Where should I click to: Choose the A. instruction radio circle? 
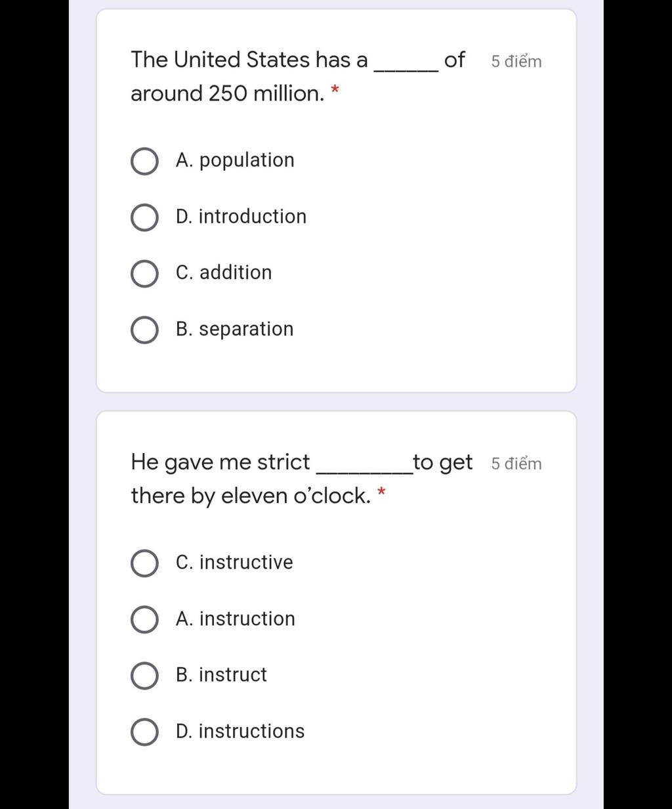144,620
